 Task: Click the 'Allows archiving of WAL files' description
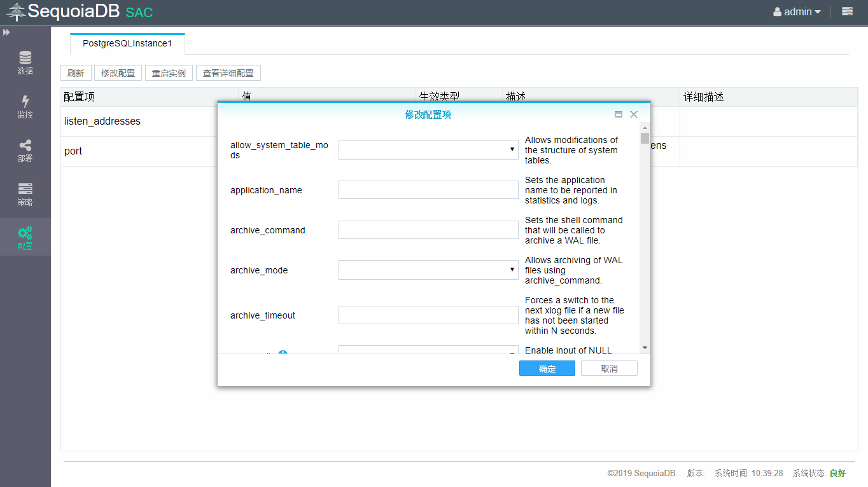pyautogui.click(x=574, y=270)
